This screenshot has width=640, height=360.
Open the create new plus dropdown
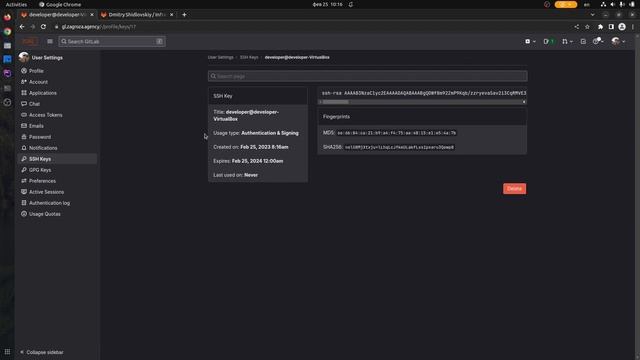[x=530, y=41]
